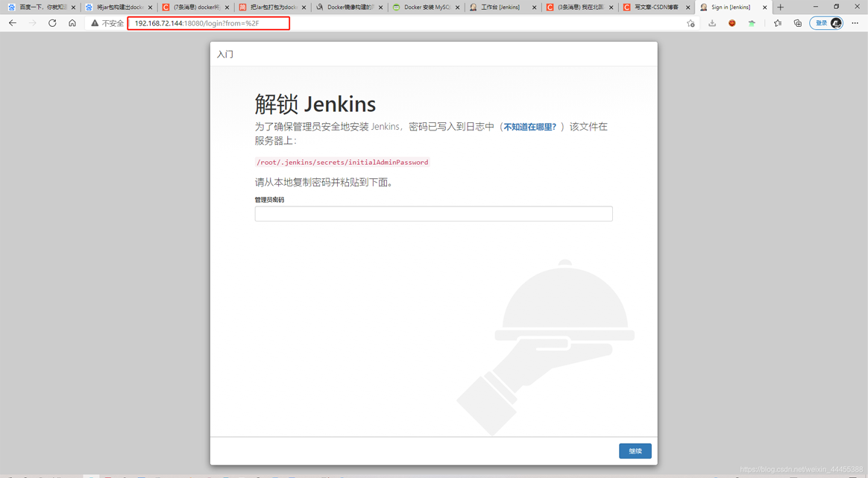Open the collections icon in toolbar
The width and height of the screenshot is (868, 478).
tap(798, 23)
